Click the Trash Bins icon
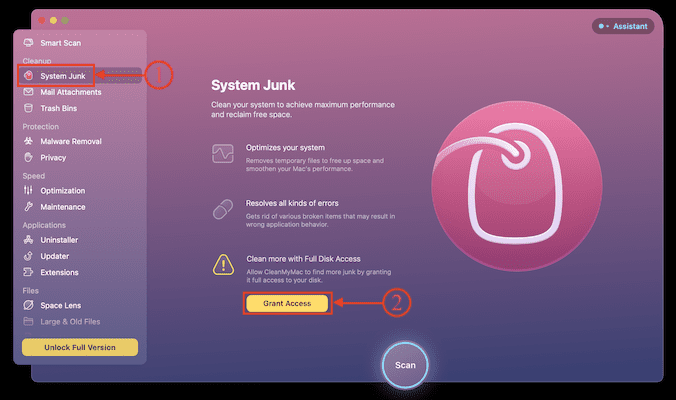676x400 pixels. click(x=28, y=108)
